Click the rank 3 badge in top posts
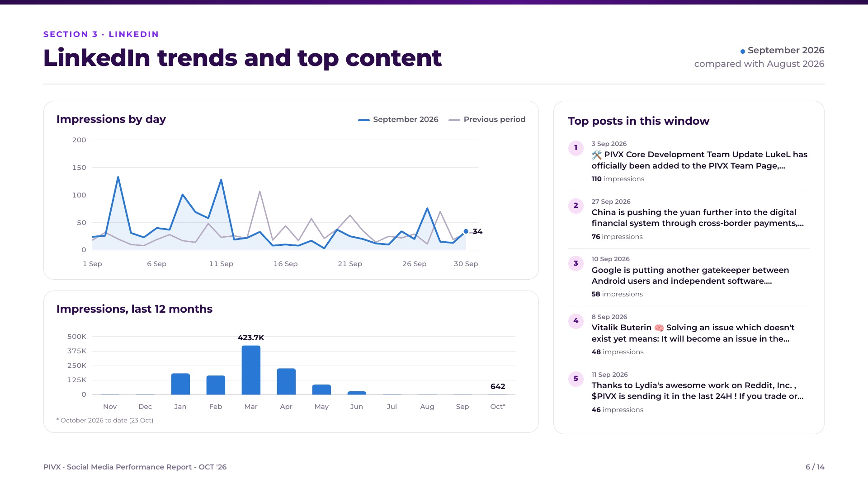This screenshot has height=488, width=868. [x=576, y=263]
